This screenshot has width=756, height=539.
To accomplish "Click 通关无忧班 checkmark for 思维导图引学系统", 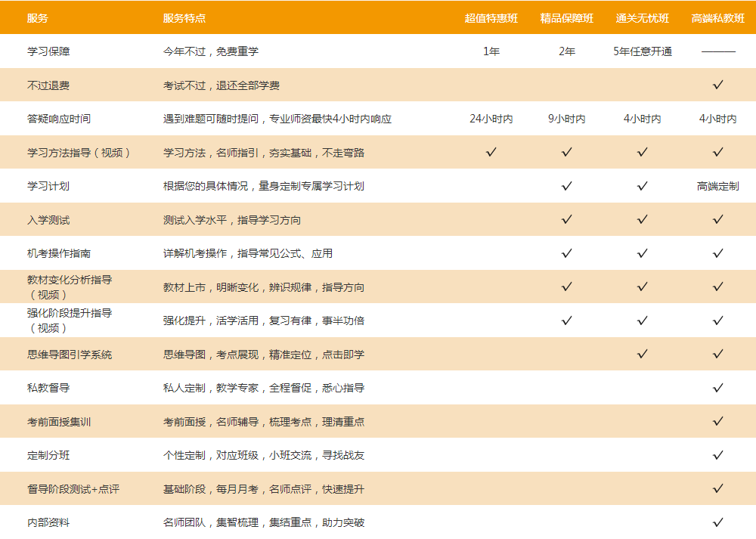I will pyautogui.click(x=643, y=354).
